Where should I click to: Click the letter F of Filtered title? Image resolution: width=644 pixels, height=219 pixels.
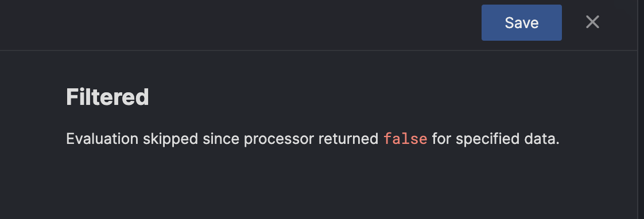[72, 97]
